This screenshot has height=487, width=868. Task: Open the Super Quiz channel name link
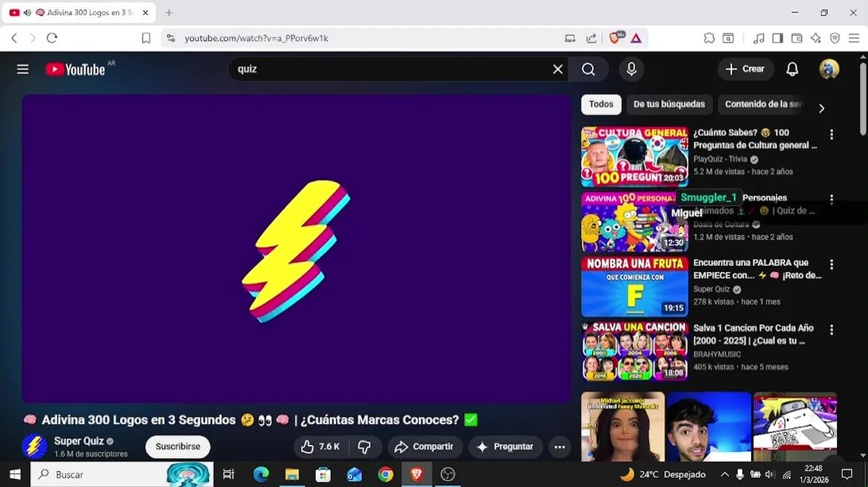click(x=79, y=441)
